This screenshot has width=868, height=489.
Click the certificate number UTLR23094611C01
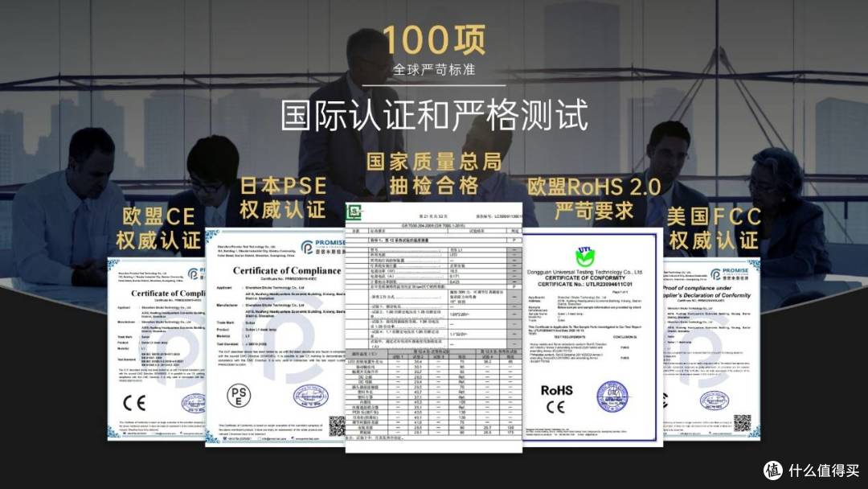pos(608,284)
